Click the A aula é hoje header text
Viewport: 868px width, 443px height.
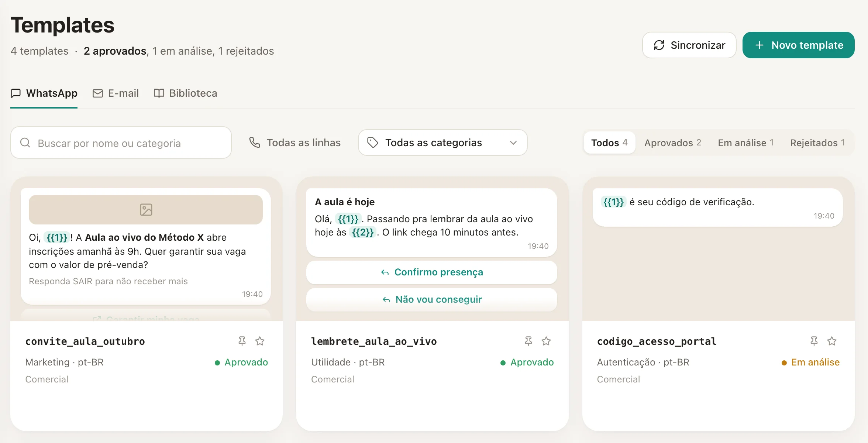345,202
